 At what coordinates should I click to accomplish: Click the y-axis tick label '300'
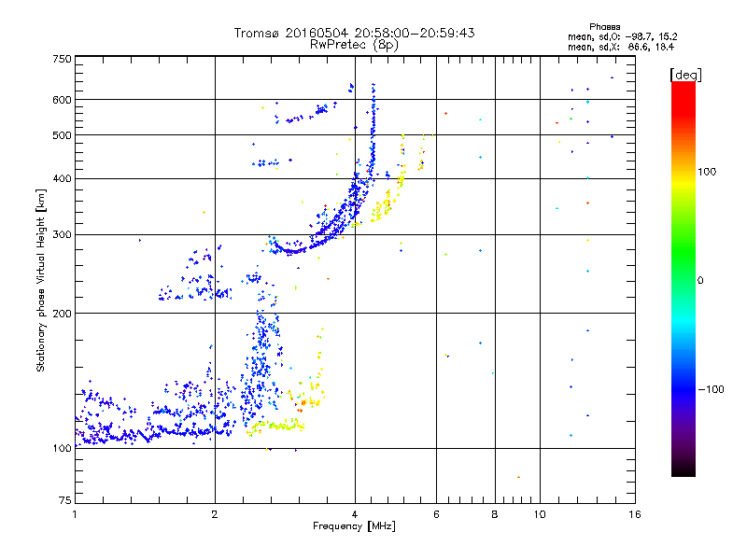[62, 234]
